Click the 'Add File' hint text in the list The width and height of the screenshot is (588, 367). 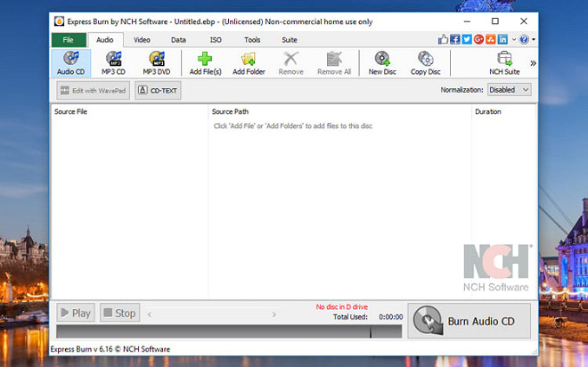(293, 126)
